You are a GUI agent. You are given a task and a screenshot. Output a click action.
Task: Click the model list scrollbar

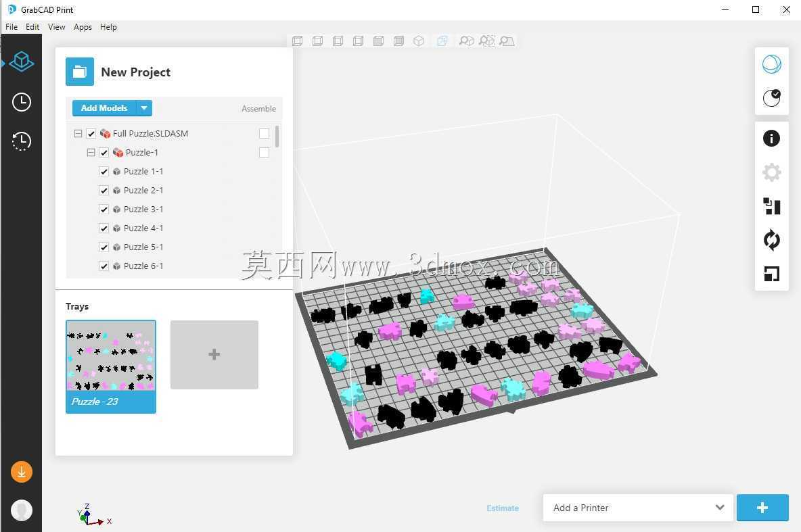(x=277, y=137)
